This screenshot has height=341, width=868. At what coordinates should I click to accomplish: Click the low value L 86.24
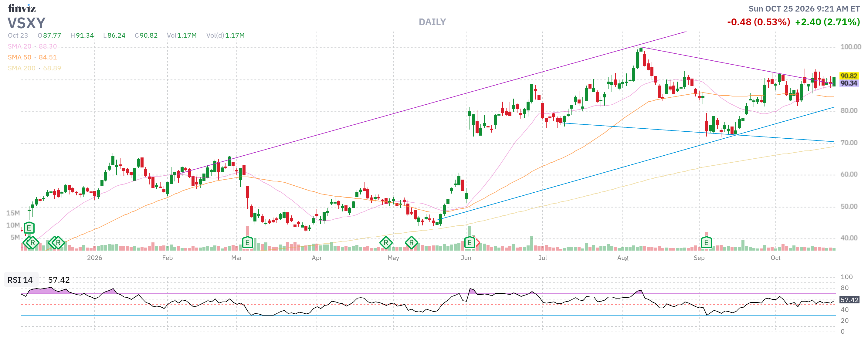[x=114, y=35]
